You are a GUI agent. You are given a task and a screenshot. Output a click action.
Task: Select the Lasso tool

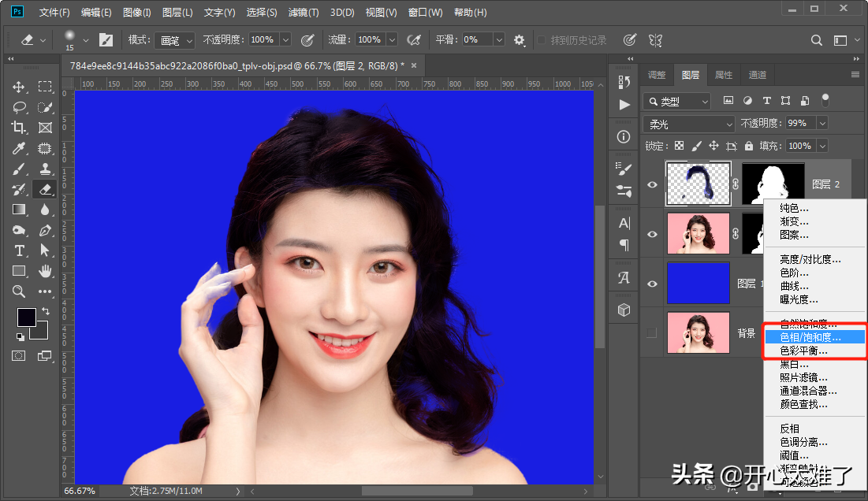19,107
